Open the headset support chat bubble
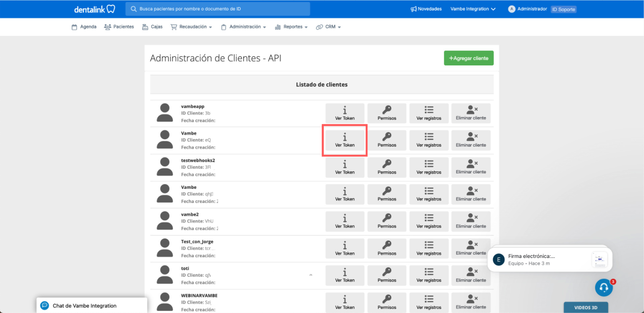Screen dimensions: 644x313 604,288
